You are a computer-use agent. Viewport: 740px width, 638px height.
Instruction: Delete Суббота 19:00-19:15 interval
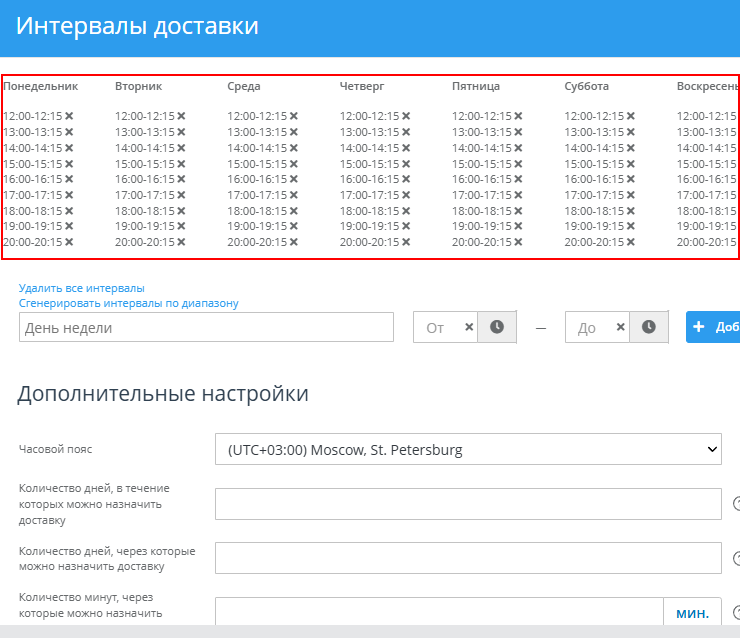(x=631, y=226)
